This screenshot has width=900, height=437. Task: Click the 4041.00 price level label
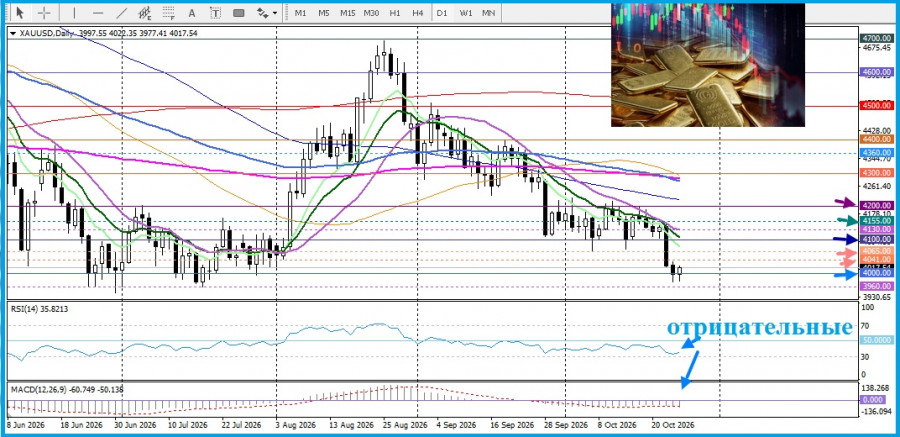pos(876,260)
